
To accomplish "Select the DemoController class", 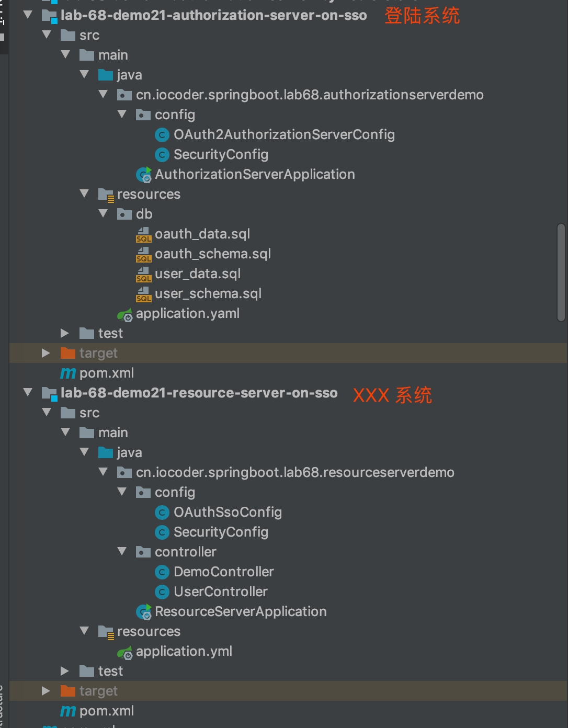I will pyautogui.click(x=223, y=572).
